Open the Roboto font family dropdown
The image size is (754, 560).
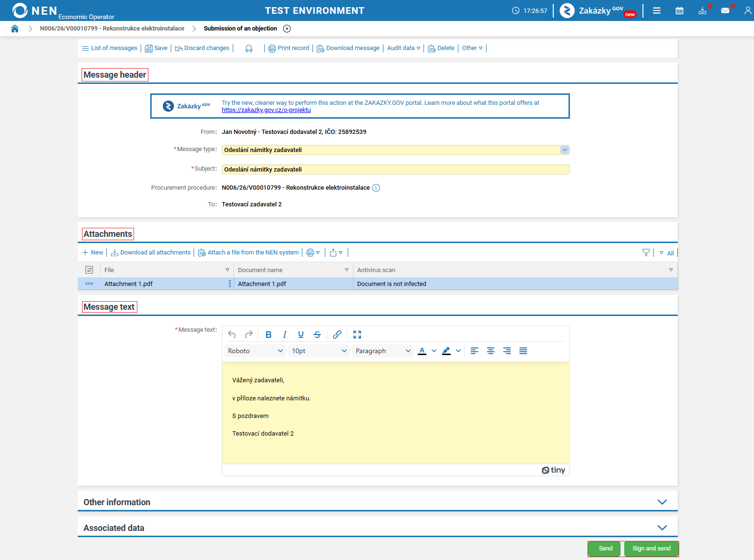tap(255, 351)
